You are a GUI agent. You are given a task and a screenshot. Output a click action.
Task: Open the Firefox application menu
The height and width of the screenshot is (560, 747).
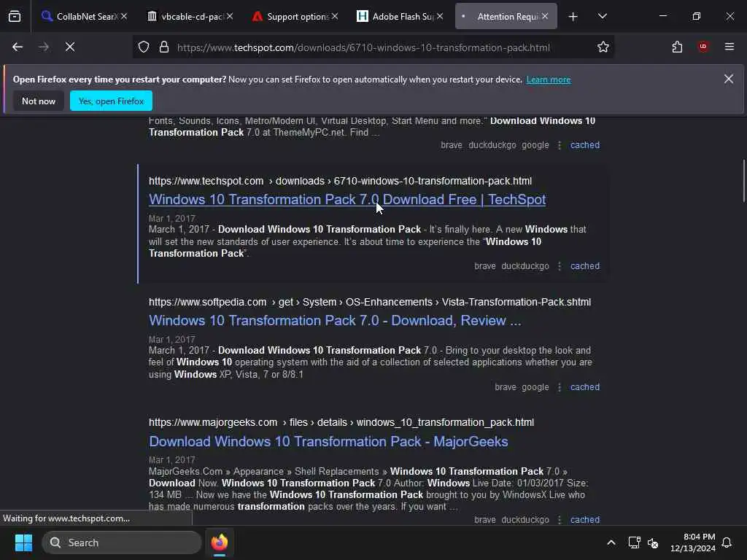click(729, 47)
